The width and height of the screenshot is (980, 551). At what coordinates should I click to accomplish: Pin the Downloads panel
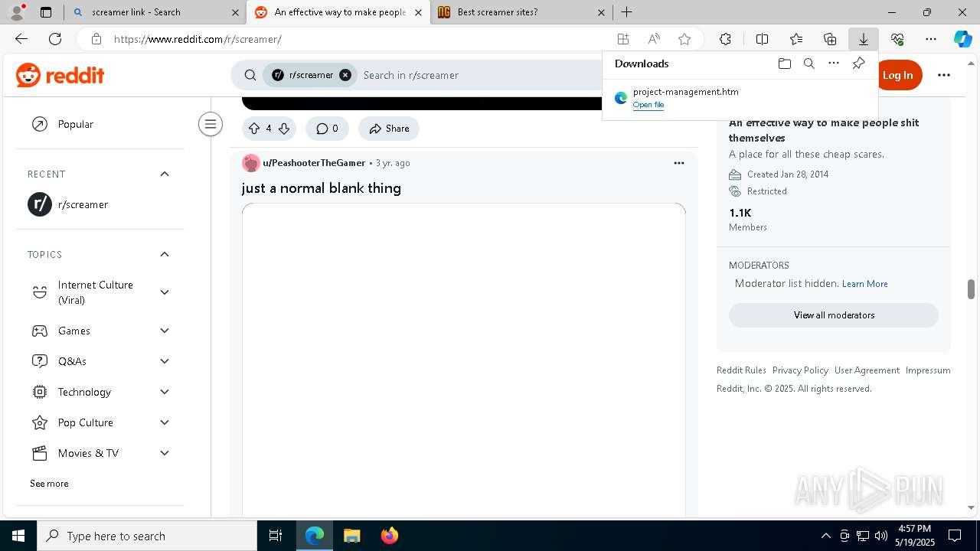tap(858, 64)
